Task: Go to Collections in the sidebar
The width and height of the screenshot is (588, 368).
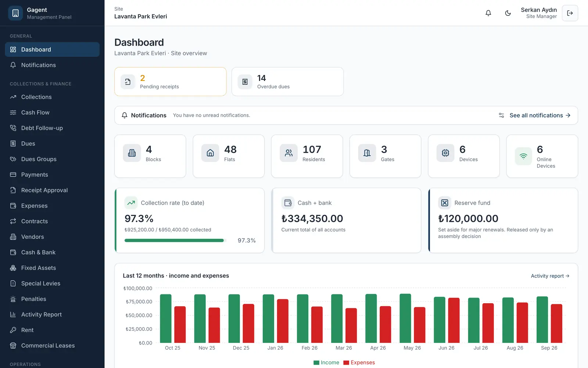Action: tap(52, 97)
